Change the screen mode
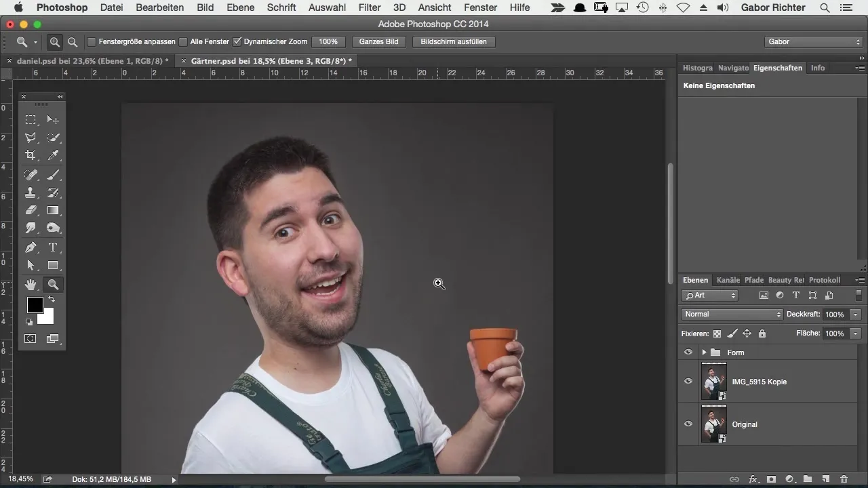Image resolution: width=868 pixels, height=488 pixels. (53, 338)
